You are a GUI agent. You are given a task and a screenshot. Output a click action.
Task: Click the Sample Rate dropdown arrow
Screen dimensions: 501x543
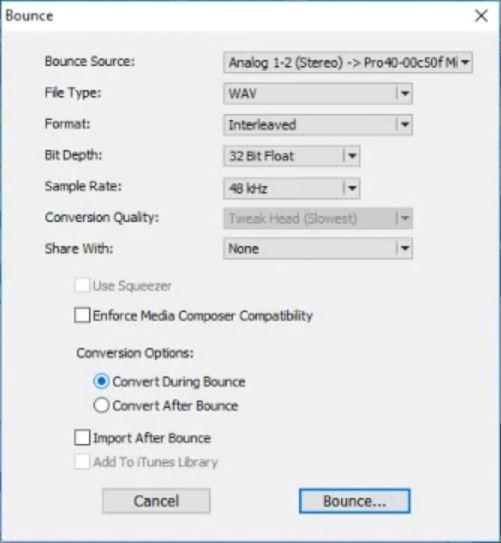(352, 188)
